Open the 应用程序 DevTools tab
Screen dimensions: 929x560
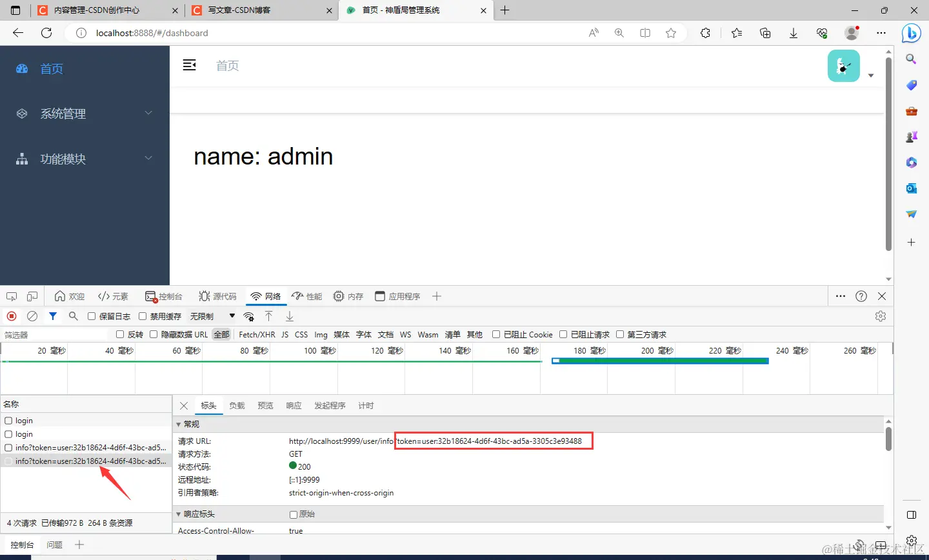(397, 296)
